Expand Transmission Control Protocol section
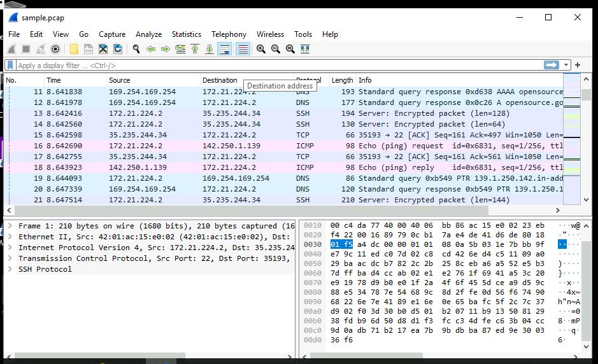 click(x=10, y=258)
